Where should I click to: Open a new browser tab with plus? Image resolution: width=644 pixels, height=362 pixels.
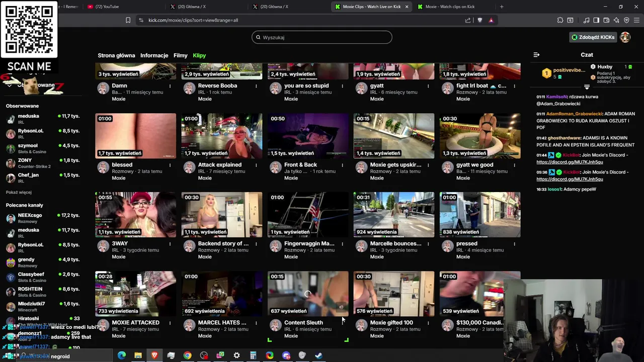pos(502,7)
